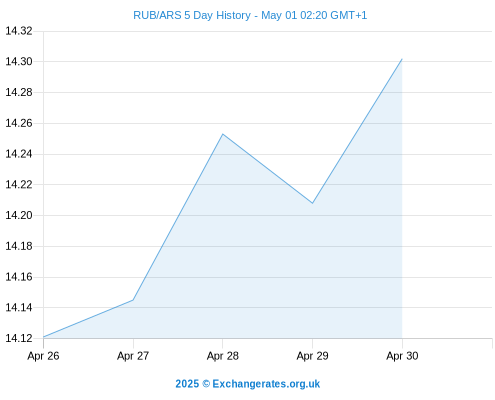Click the 14.26 y-axis label

tap(19, 123)
